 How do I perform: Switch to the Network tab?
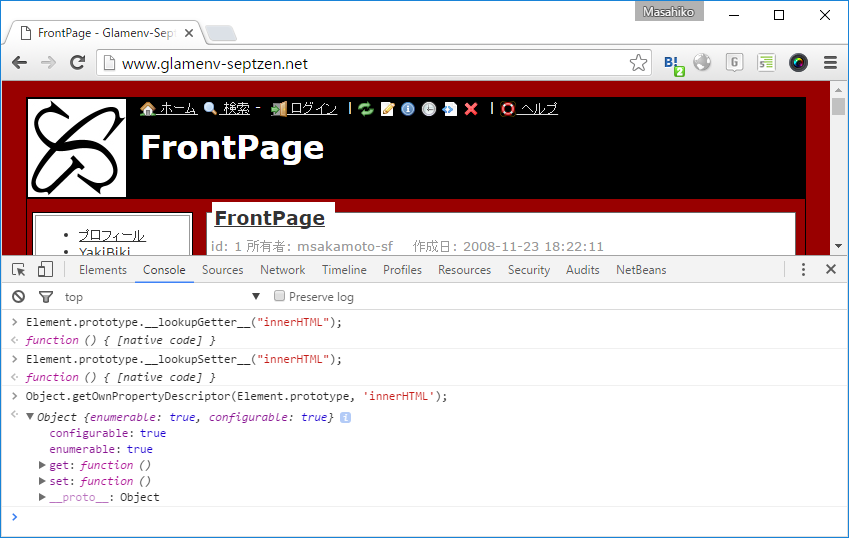point(282,270)
